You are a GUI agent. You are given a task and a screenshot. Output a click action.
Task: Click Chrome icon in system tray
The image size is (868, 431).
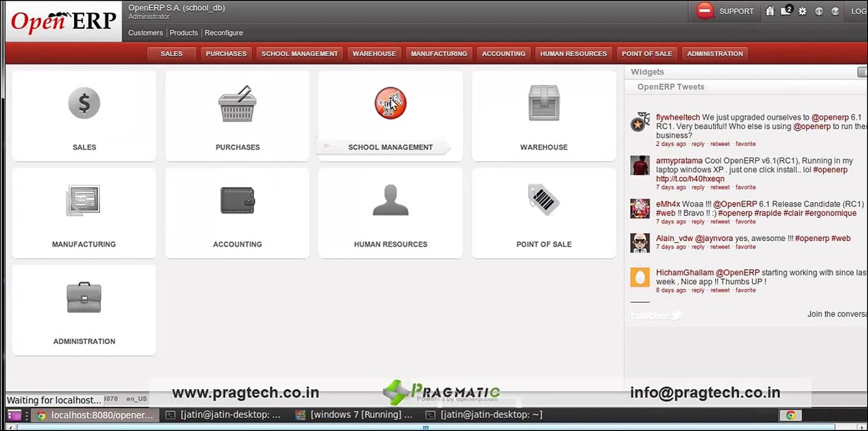(x=791, y=415)
